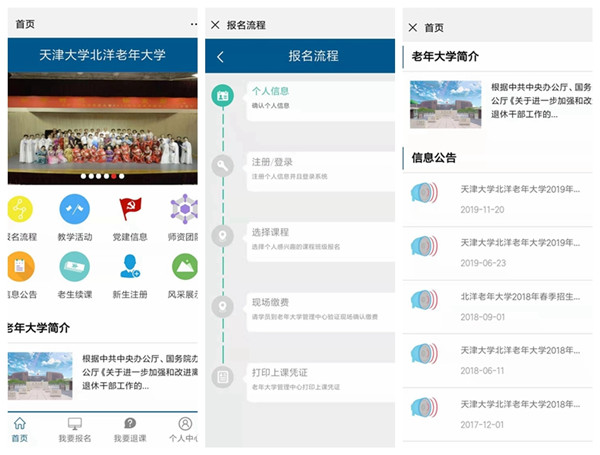Switch to the 我要退课 bottom tab
Viewport: 600px width, 455px height.
[130, 430]
